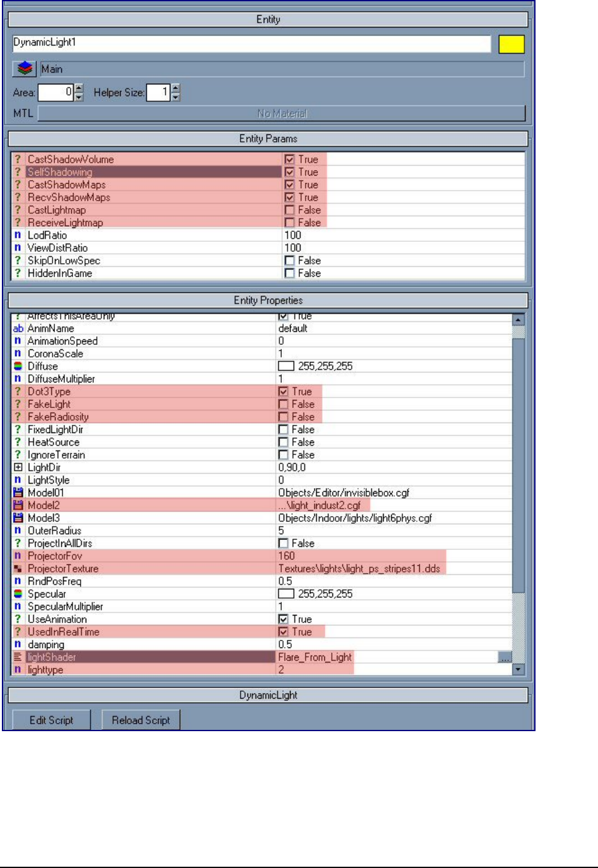
Task: Click the CoronaScale number icon
Action: pos(18,354)
